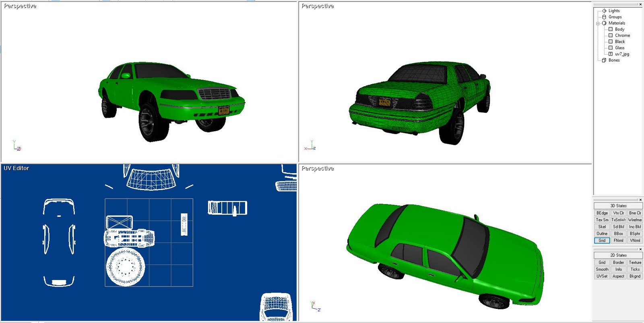Click the Chrome material square icon
Viewport: 644px width, 323px height.
[x=611, y=35]
